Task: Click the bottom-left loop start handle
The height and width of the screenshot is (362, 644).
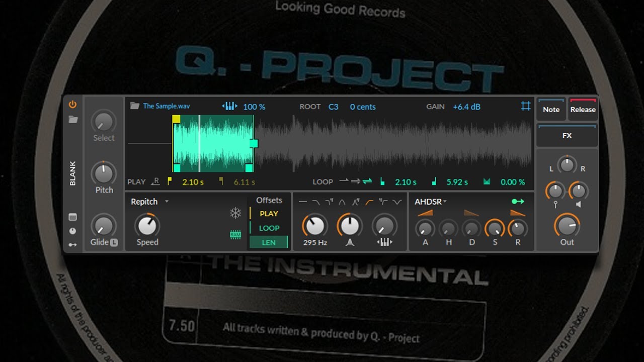Action: (x=177, y=168)
